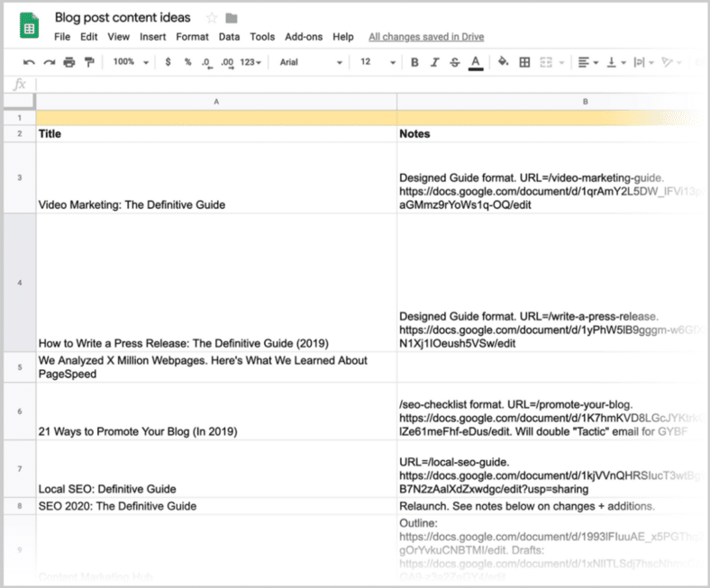Increase decimal places icon
The width and height of the screenshot is (710, 588).
pyautogui.click(x=227, y=62)
